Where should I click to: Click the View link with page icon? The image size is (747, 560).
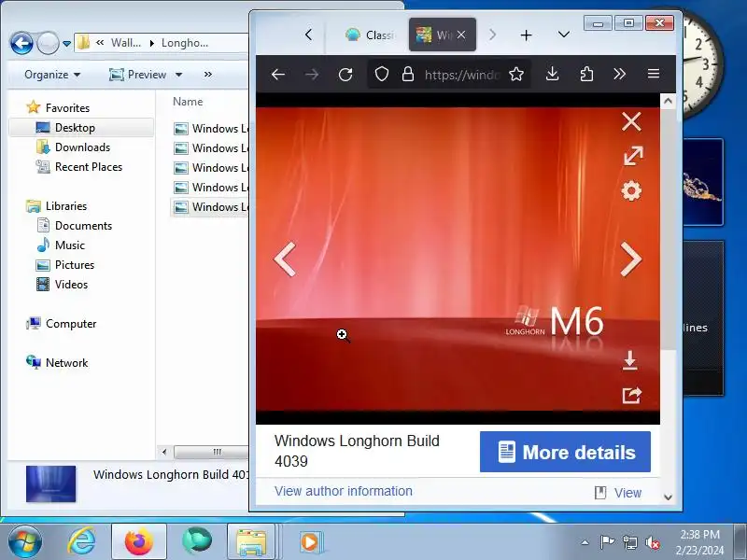(x=618, y=493)
